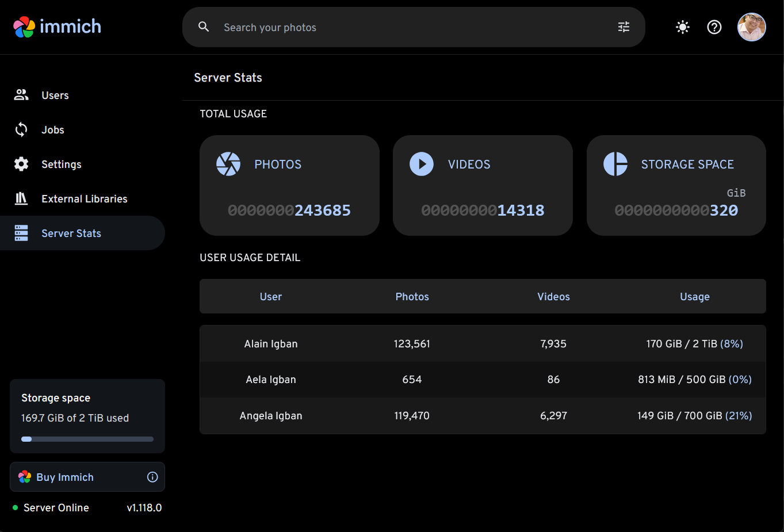Click the v1.118.0 version link
This screenshot has width=784, height=532.
pos(144,508)
